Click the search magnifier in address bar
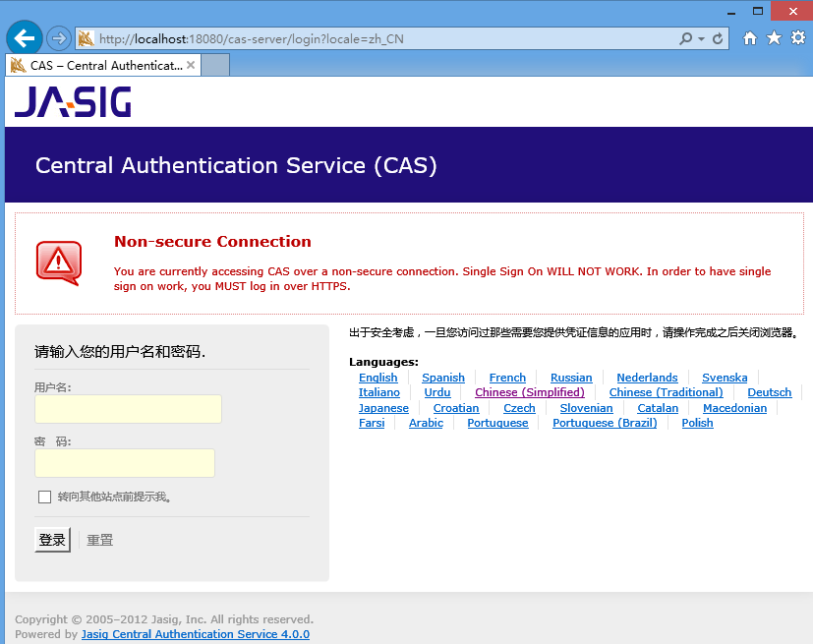The height and width of the screenshot is (644, 813). tap(685, 38)
